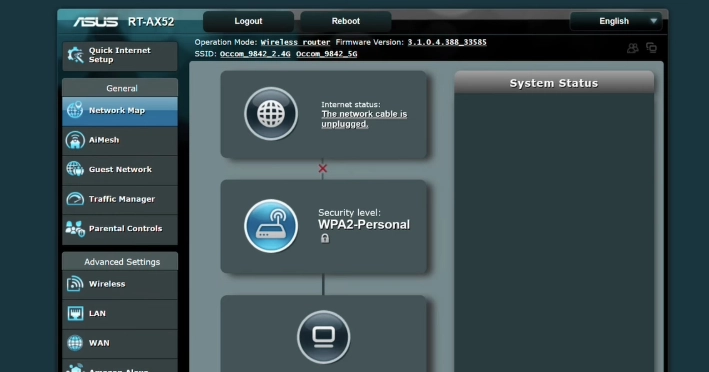Open Parental Controls menu item
The height and width of the screenshot is (372, 709).
[120, 229]
